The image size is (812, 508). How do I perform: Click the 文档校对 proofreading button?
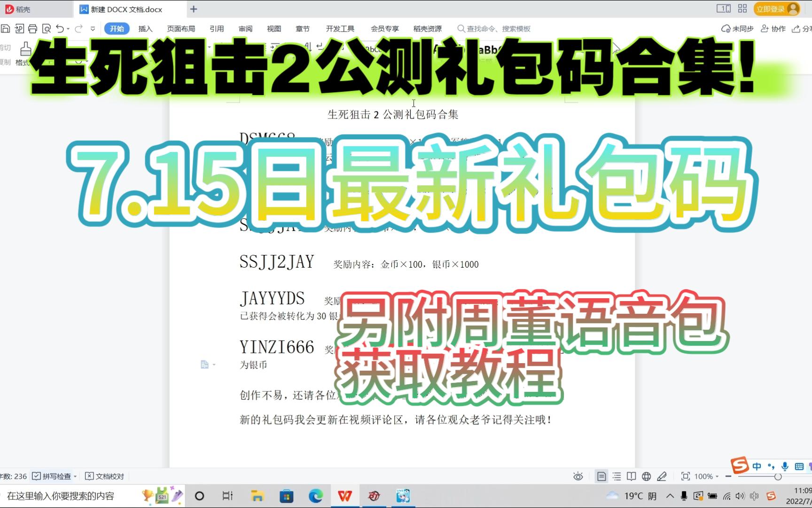104,476
